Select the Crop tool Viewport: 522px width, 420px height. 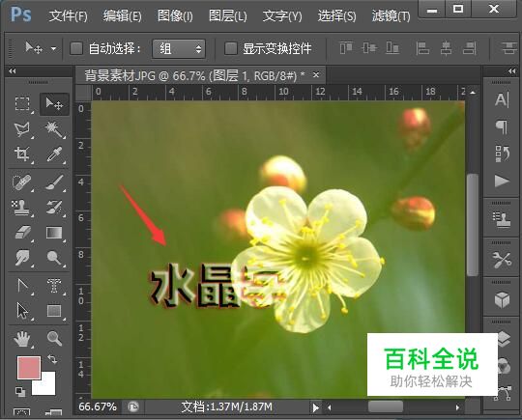coord(22,154)
